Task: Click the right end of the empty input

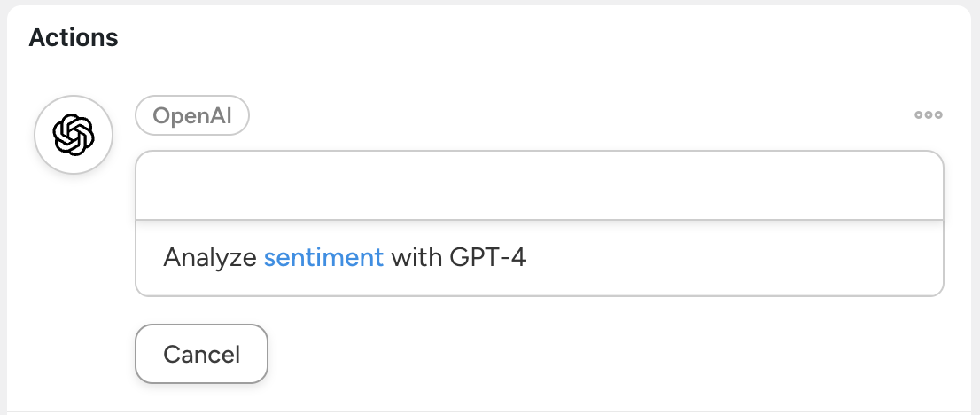Action: click(x=913, y=185)
